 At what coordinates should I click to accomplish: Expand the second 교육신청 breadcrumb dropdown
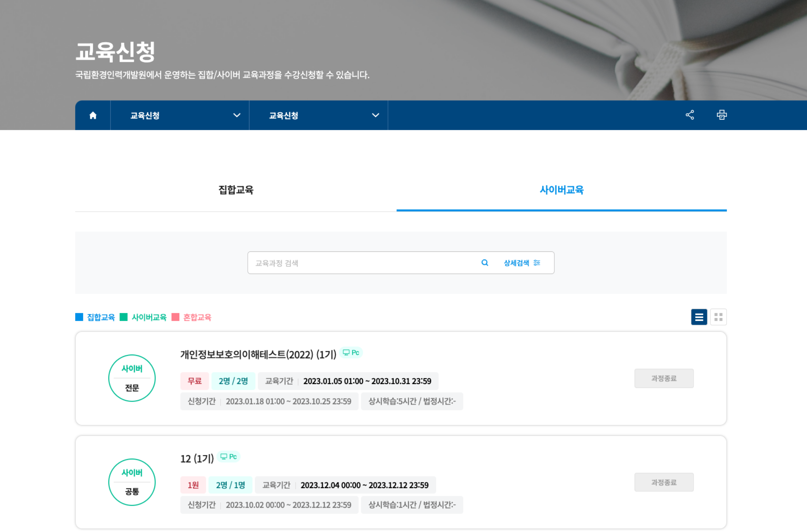coord(375,115)
